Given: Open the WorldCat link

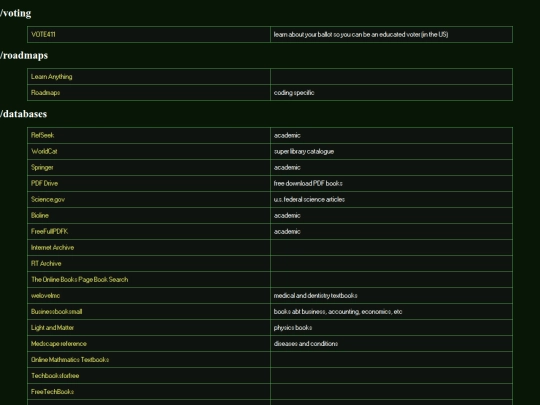Looking at the screenshot, I should [x=44, y=151].
